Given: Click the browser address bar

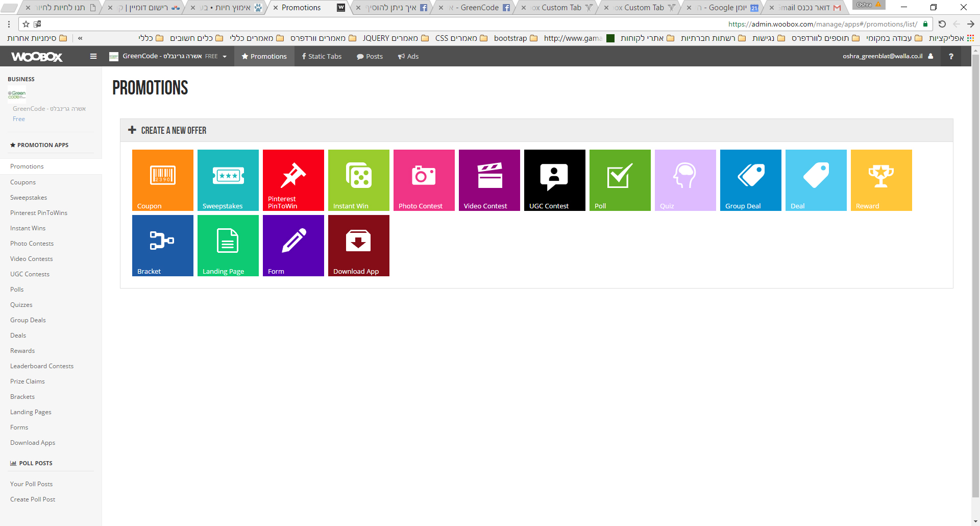Looking at the screenshot, I should click(x=459, y=24).
